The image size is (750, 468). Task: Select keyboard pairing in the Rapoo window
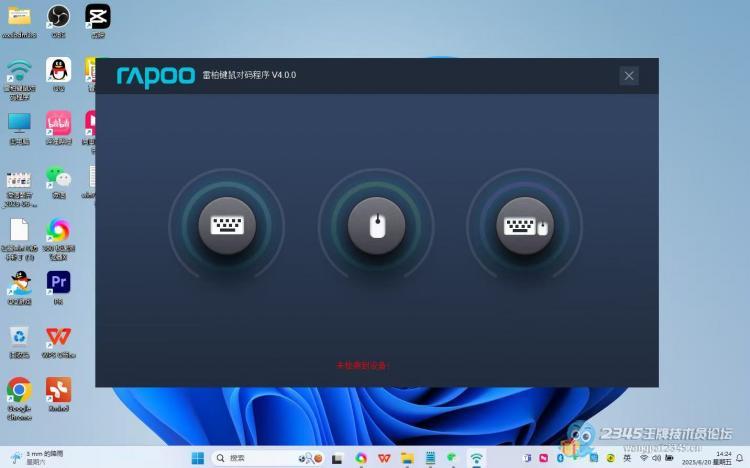tap(227, 225)
